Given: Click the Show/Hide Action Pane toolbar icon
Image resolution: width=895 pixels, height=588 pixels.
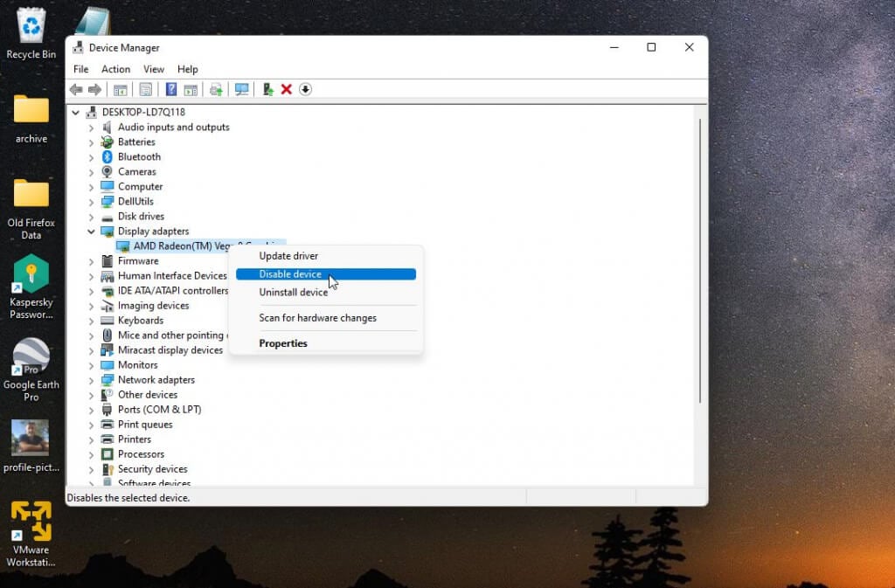Looking at the screenshot, I should (191, 89).
